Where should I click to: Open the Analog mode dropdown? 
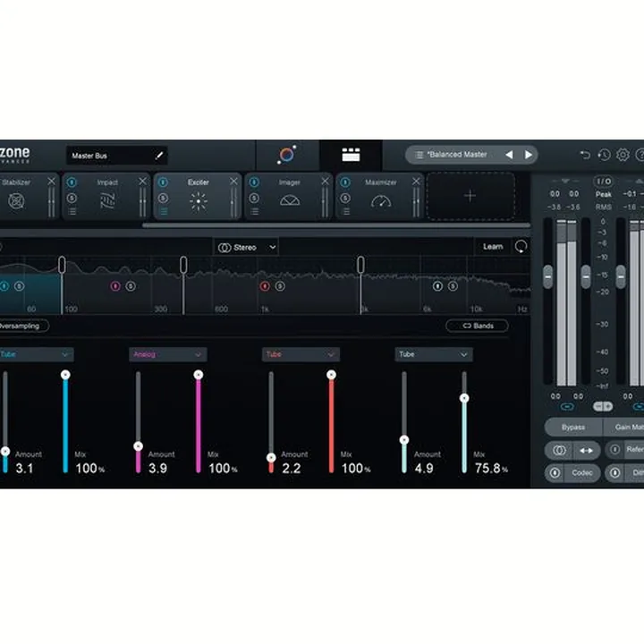(x=168, y=354)
